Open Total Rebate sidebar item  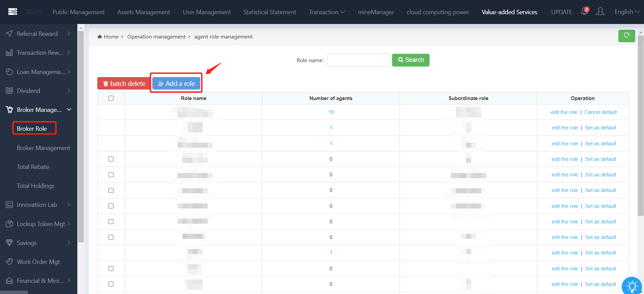(x=33, y=167)
